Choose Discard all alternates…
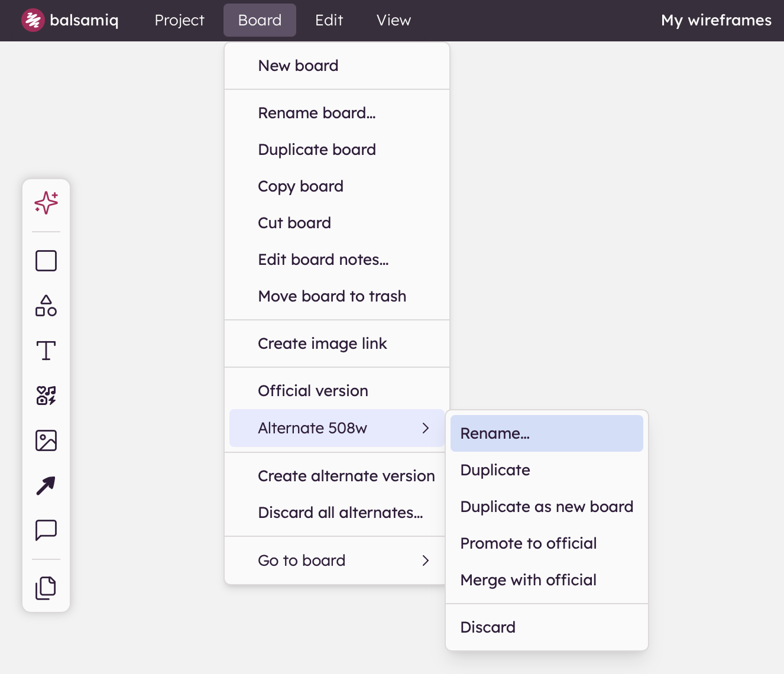This screenshot has height=674, width=784. [x=337, y=513]
